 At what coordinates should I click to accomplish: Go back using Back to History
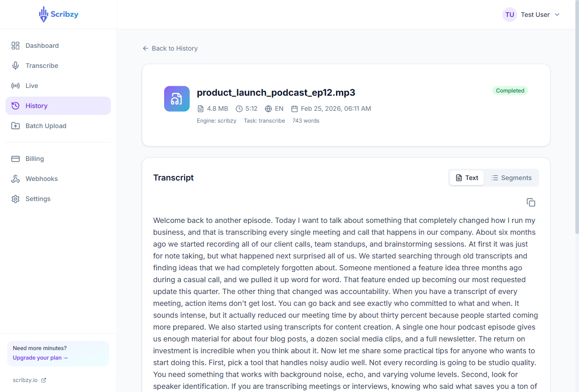tap(170, 48)
